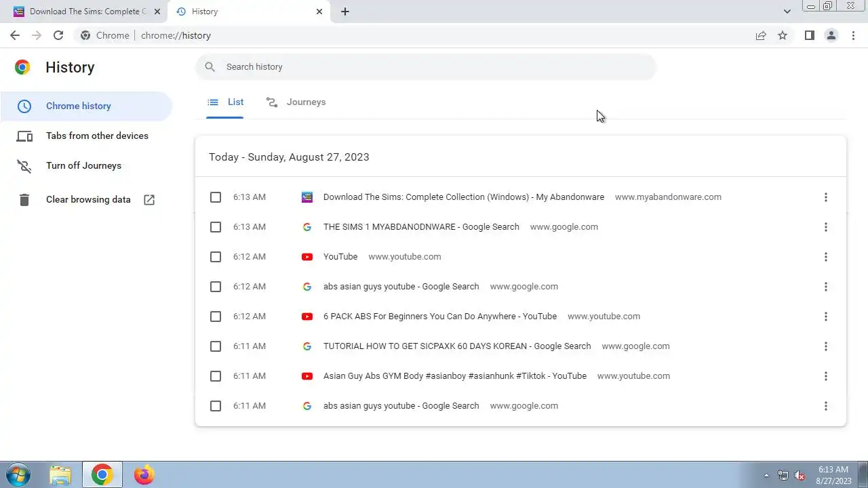The height and width of the screenshot is (488, 868).
Task: Click the Chrome taskbar icon
Action: (102, 475)
